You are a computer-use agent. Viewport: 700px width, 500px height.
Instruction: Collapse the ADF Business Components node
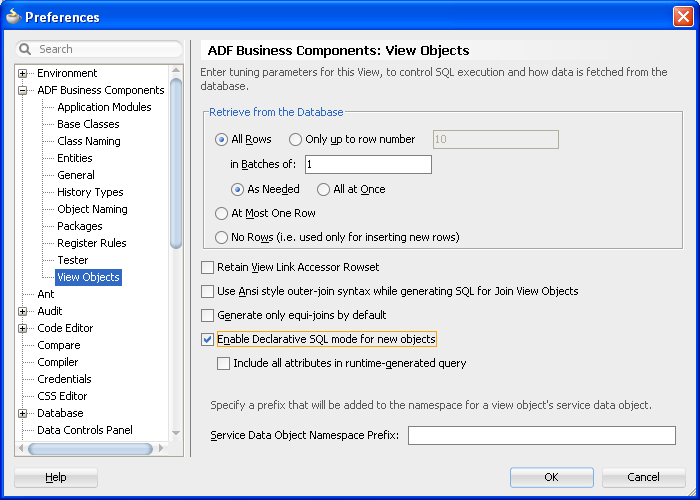click(22, 90)
